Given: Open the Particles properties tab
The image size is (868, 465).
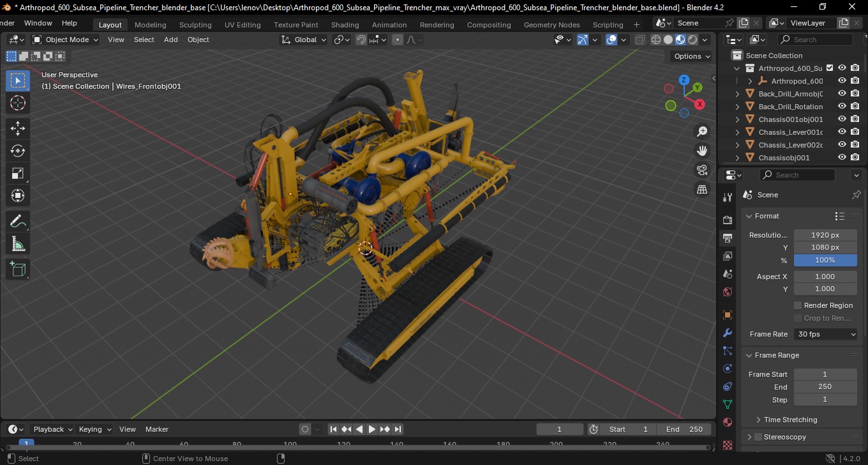Looking at the screenshot, I should point(728,351).
